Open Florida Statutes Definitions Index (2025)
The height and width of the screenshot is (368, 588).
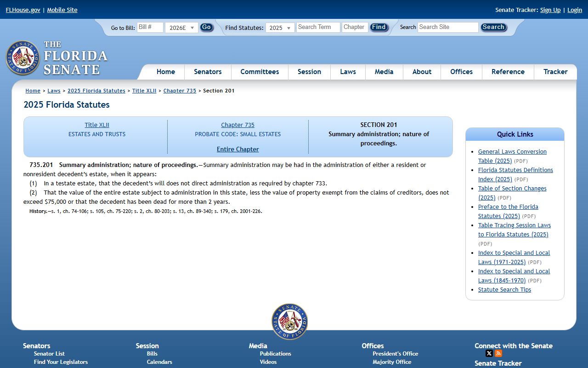515,174
